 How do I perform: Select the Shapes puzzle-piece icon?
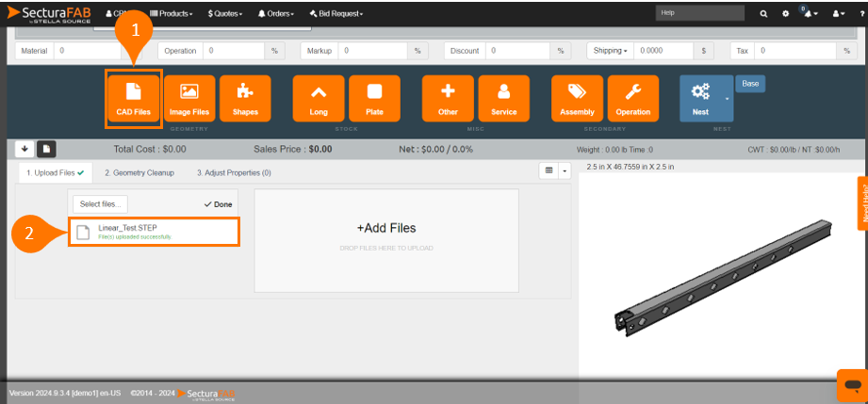coord(245,100)
